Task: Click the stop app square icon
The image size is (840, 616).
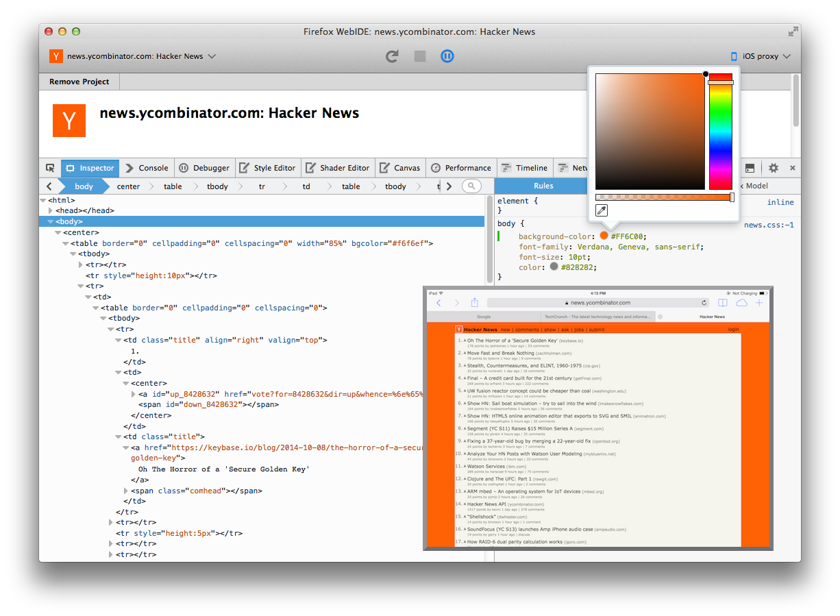Action: pos(420,56)
